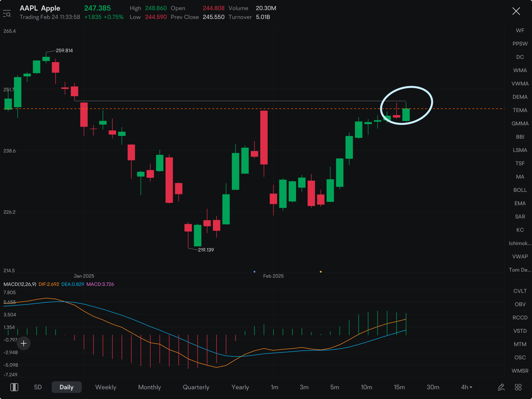Screen dimensions: 532x399
Task: Enable the VWMA indicator
Action: 520,84
